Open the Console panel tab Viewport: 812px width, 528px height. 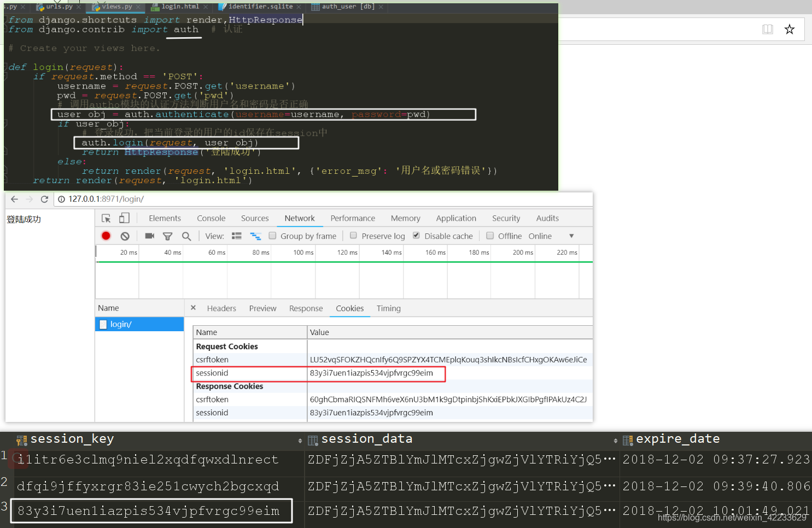click(x=211, y=218)
